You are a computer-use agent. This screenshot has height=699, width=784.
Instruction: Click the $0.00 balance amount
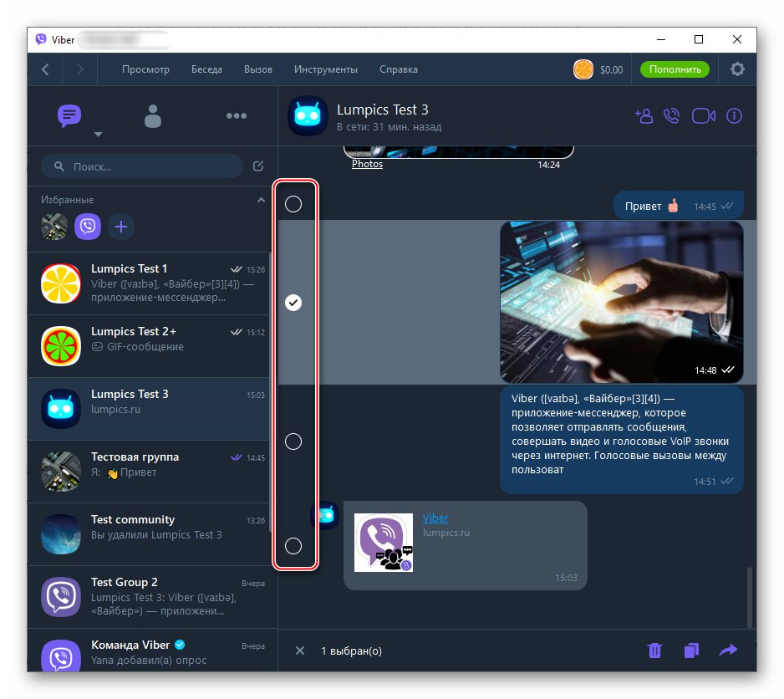611,70
